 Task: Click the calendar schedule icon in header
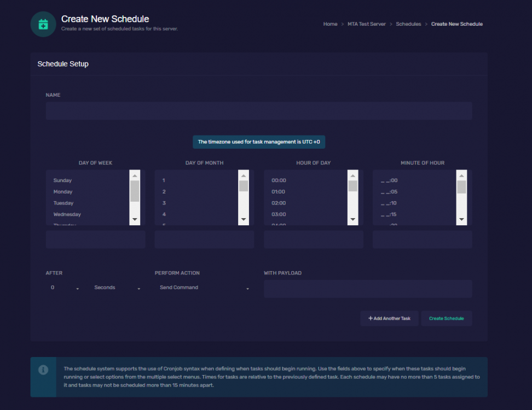point(43,24)
